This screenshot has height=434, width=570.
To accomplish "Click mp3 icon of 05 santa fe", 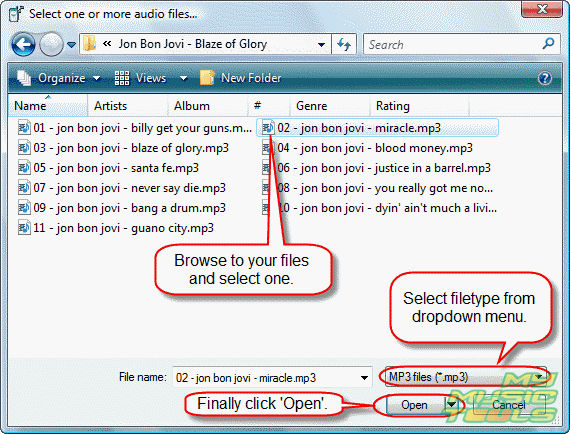I will pyautogui.click(x=24, y=168).
